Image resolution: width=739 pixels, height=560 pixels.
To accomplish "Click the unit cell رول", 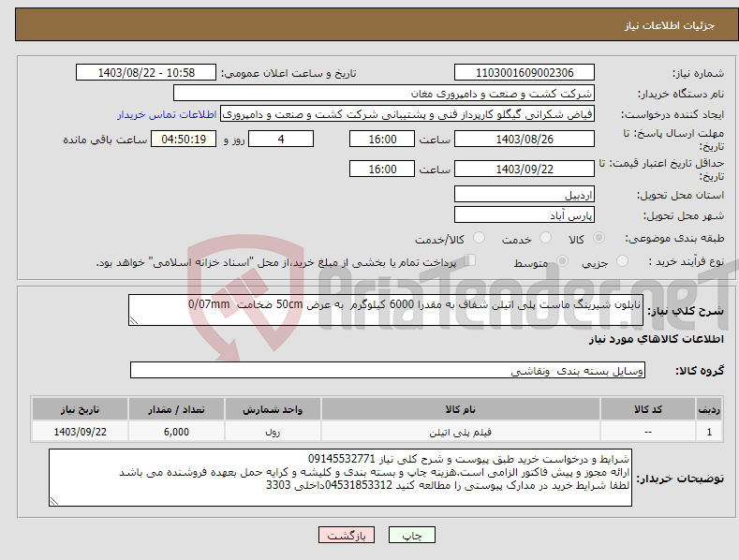I will click(273, 432).
